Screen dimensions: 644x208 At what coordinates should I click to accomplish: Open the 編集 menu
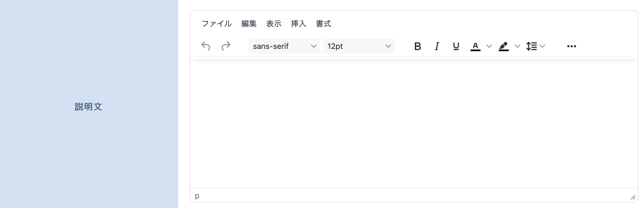point(249,24)
